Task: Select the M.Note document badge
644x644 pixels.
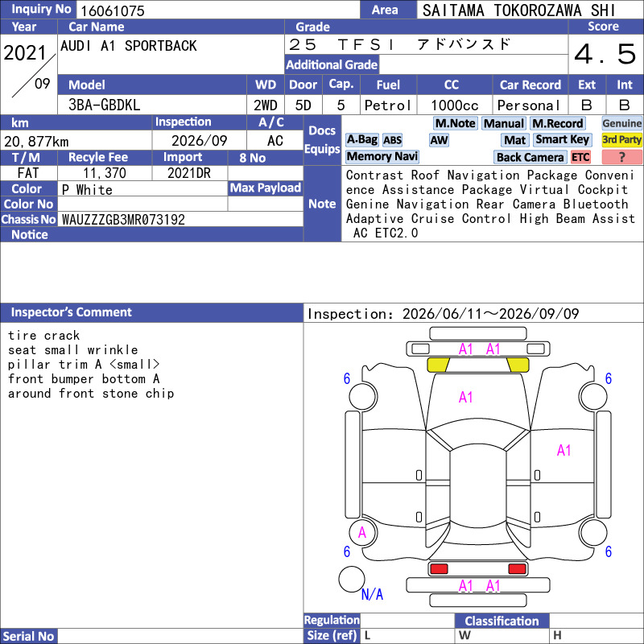Action: (455, 123)
